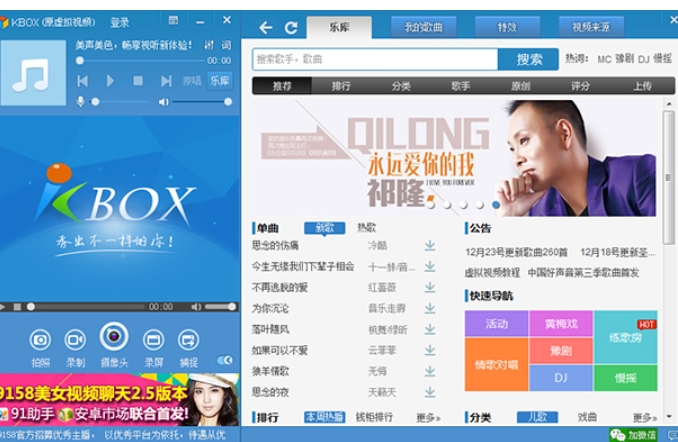This screenshot has height=442, width=678.
Task: Stop the video preview in bottom bar
Action: 17,307
